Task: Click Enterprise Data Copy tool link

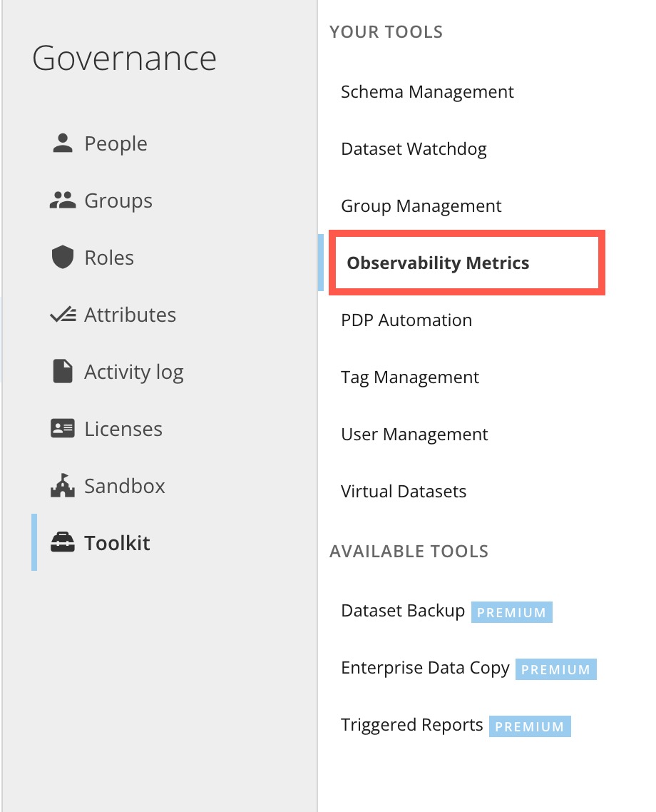Action: 425,668
